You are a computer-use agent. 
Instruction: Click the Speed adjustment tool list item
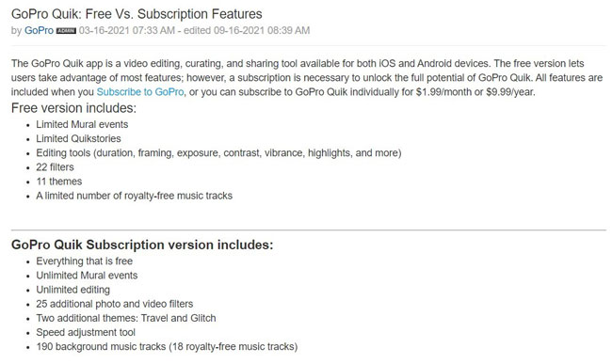(86, 332)
